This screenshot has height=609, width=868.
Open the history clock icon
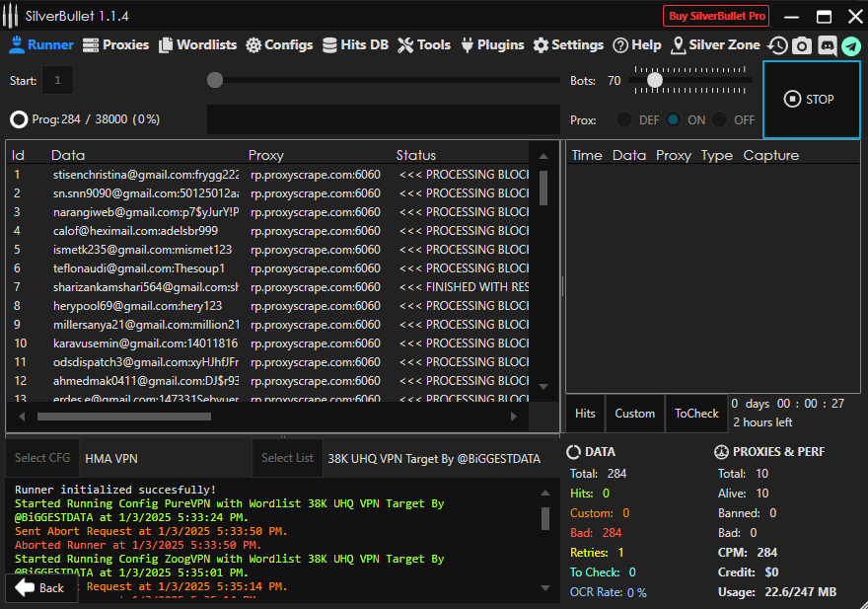[x=777, y=45]
